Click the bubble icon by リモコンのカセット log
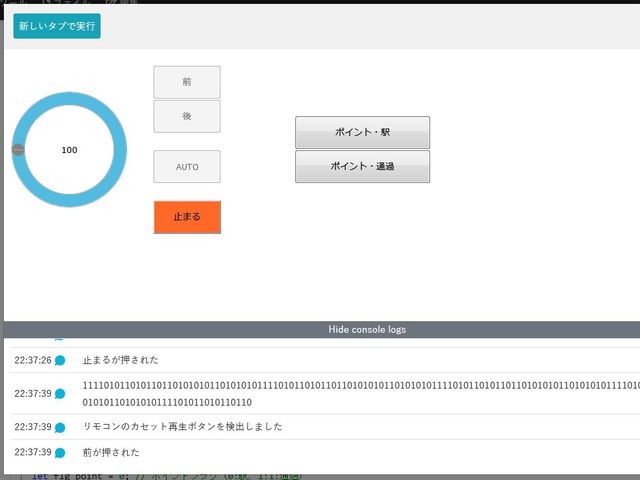The image size is (640, 480). (60, 427)
